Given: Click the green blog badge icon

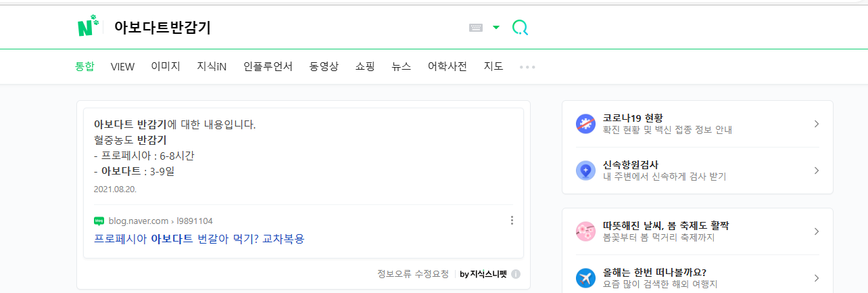Looking at the screenshot, I should pos(99,221).
